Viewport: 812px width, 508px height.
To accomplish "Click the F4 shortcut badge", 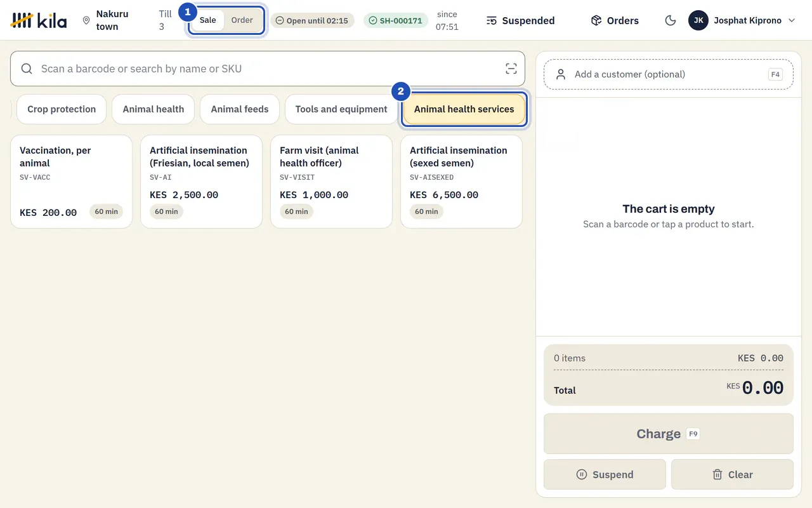I will coord(775,74).
